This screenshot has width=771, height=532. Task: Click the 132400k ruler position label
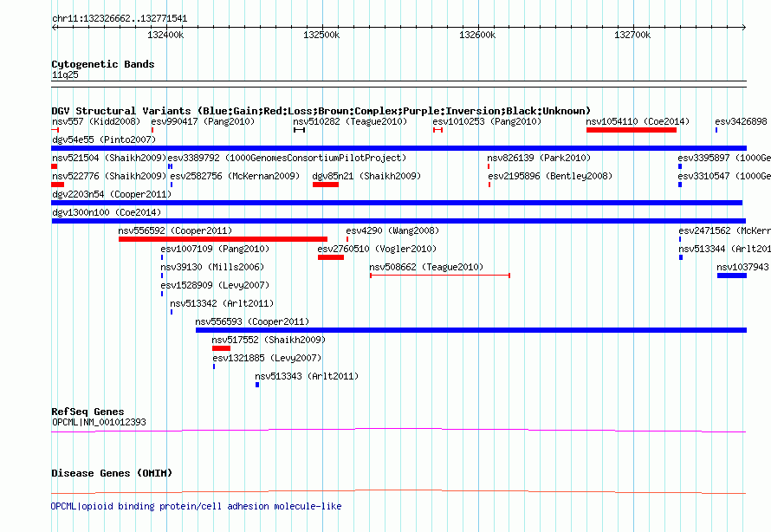[165, 35]
